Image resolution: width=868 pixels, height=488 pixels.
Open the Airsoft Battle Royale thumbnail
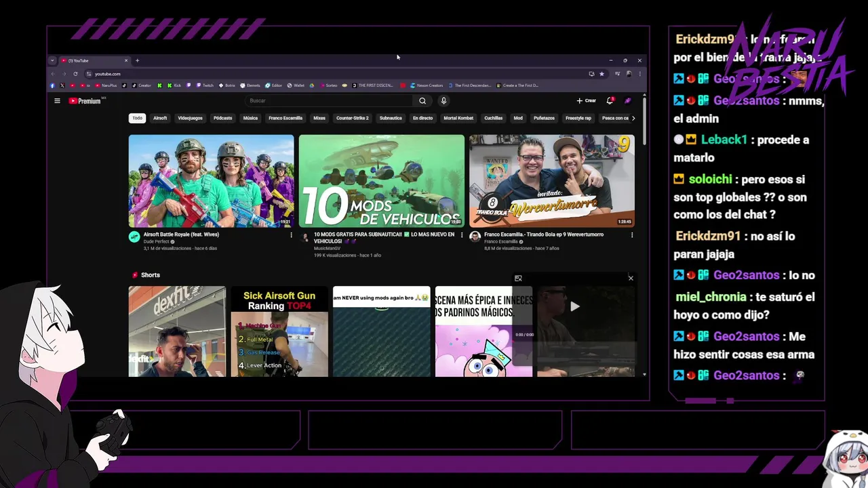tap(212, 181)
